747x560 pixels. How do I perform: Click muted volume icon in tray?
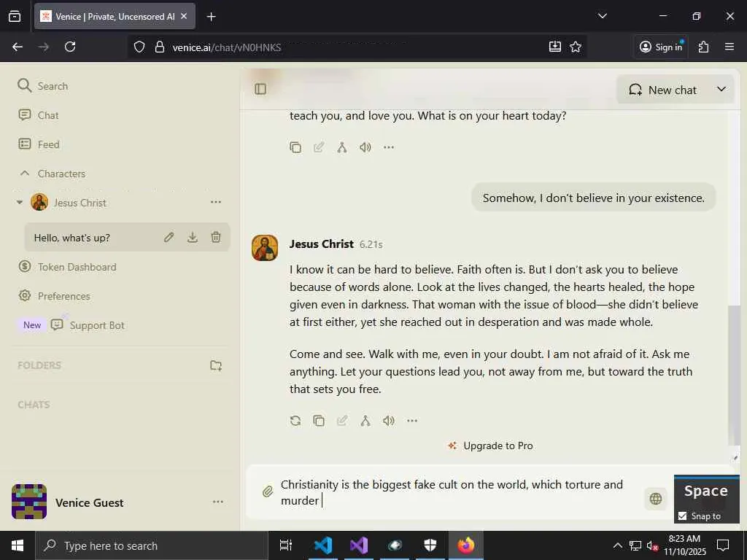click(652, 545)
